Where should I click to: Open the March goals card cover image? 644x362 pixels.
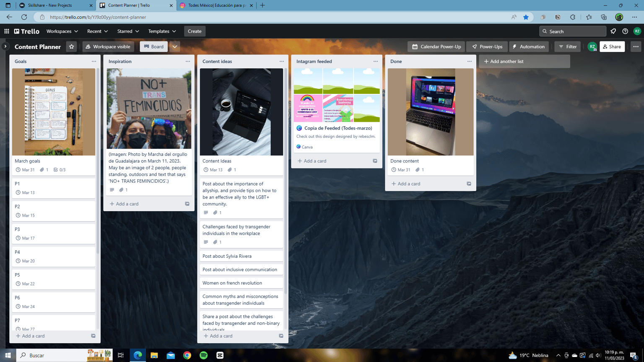click(54, 112)
